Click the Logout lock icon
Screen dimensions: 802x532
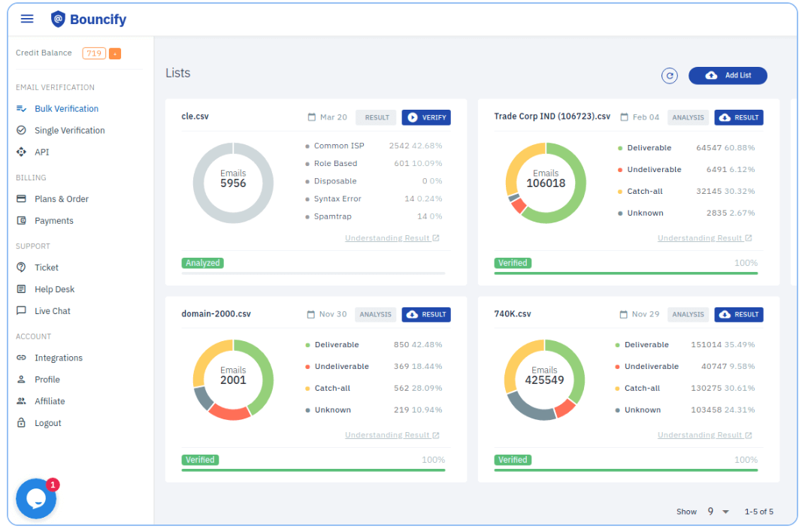(x=21, y=422)
